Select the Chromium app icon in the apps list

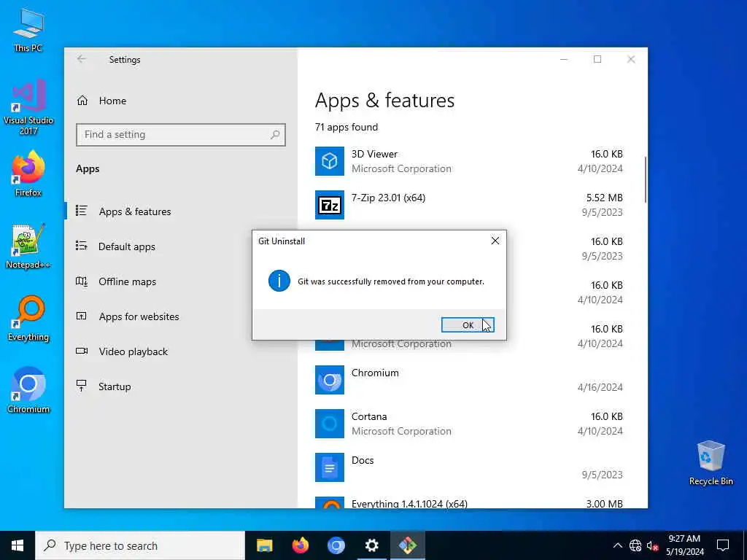(x=330, y=380)
